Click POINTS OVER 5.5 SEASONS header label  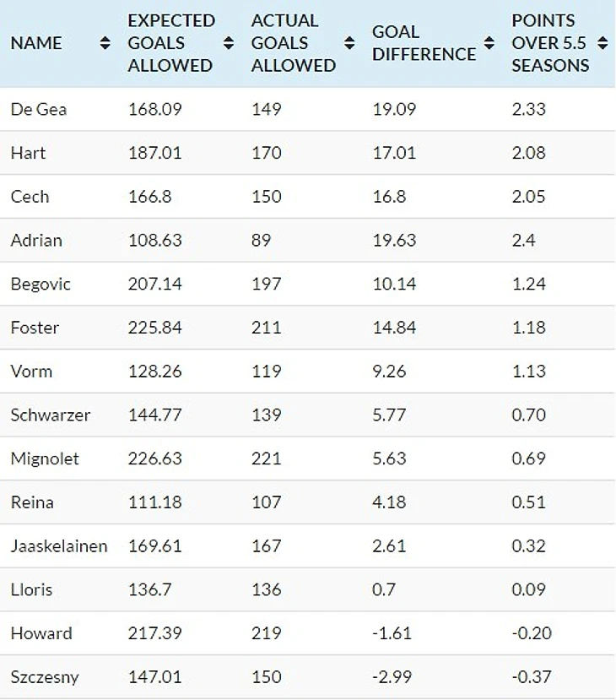click(x=549, y=43)
